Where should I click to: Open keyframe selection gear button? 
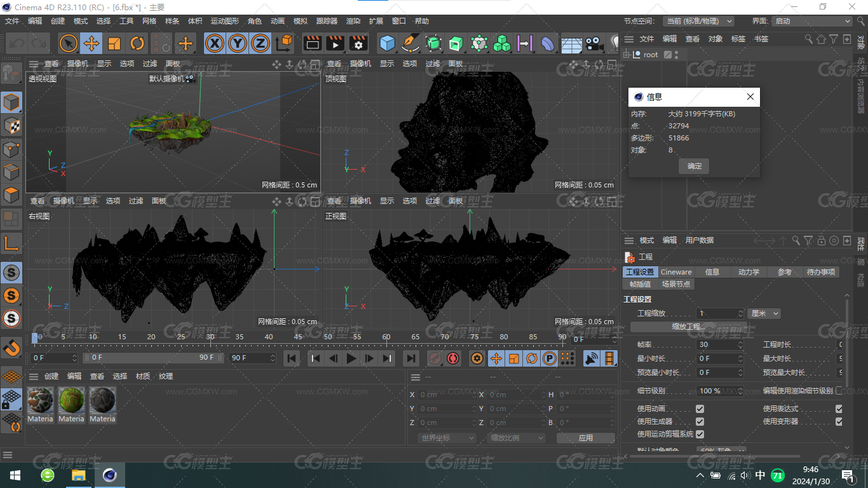[x=477, y=358]
